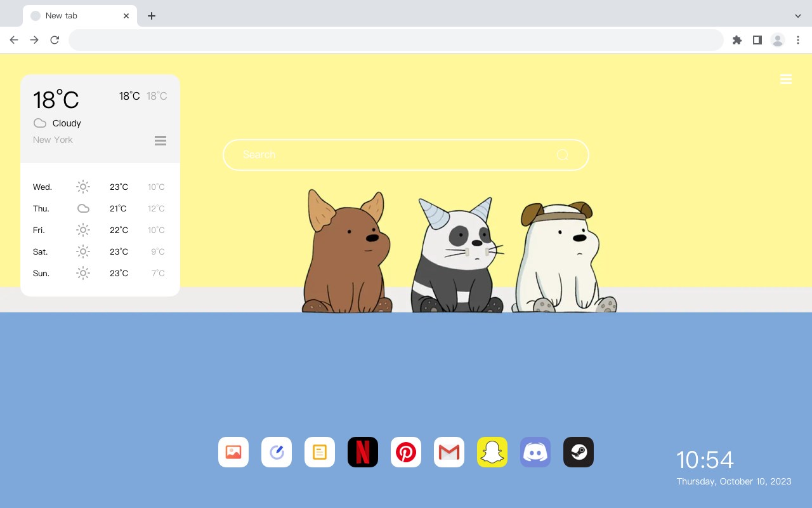Open the profile avatar menu
This screenshot has height=508, width=812.
(x=778, y=40)
